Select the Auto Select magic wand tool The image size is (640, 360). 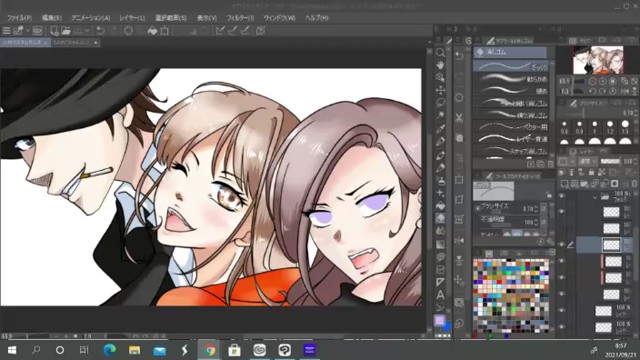(440, 116)
